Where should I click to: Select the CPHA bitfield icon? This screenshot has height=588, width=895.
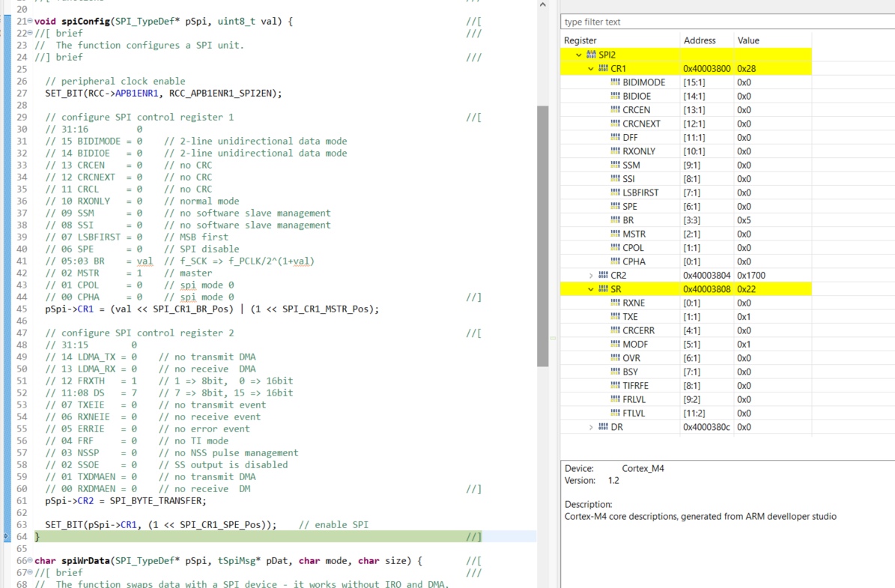pyautogui.click(x=615, y=261)
